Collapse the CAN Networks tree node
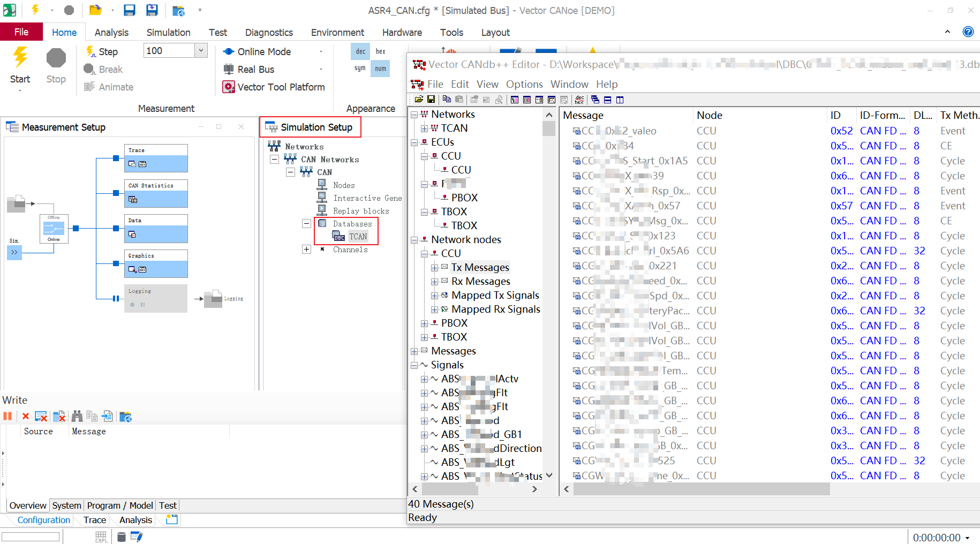The height and width of the screenshot is (544, 980). [x=275, y=160]
